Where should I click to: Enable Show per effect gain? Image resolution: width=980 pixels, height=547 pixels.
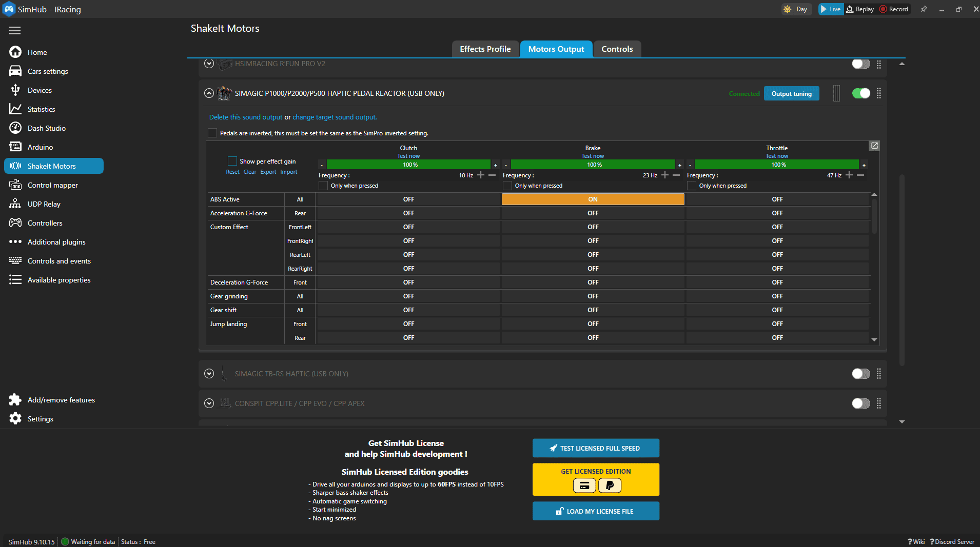[232, 160]
